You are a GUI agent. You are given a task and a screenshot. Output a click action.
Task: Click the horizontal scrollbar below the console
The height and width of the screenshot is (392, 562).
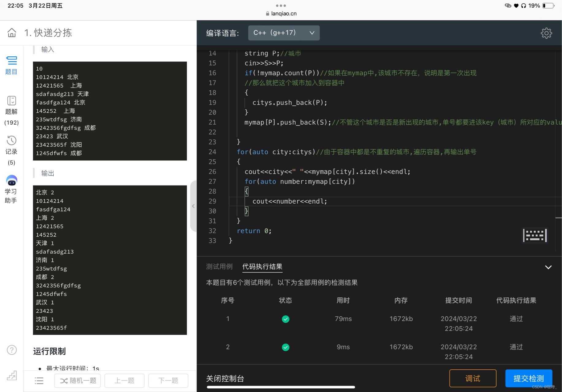coord(281,387)
